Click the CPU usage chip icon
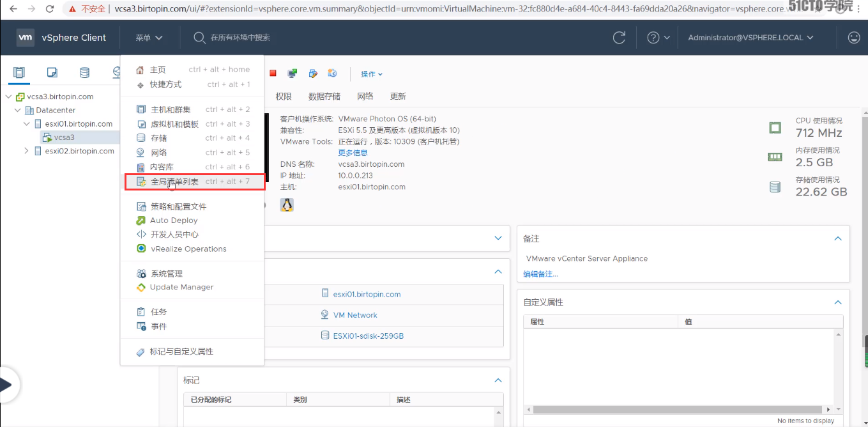Viewport: 868px width, 427px height. 775,128
